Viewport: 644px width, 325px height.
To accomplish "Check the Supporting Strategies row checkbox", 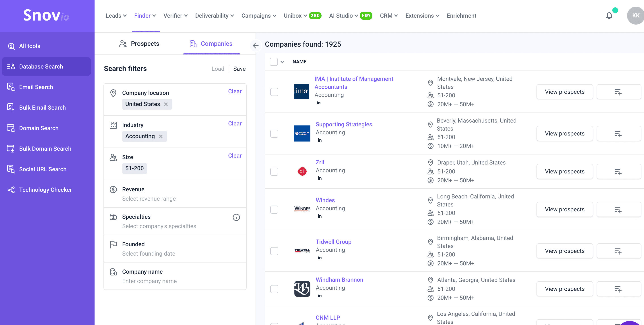I will coord(274,134).
